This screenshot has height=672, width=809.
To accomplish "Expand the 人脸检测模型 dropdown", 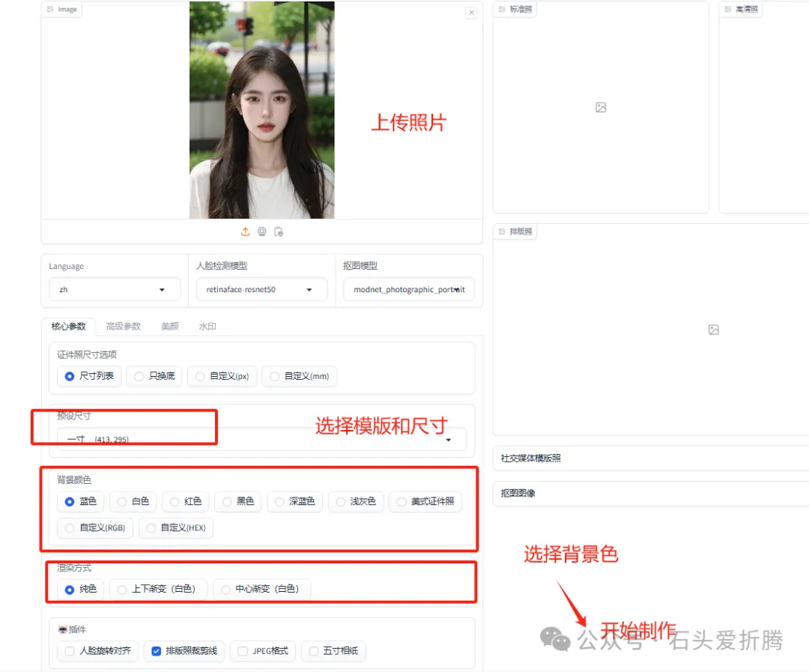I will [261, 289].
